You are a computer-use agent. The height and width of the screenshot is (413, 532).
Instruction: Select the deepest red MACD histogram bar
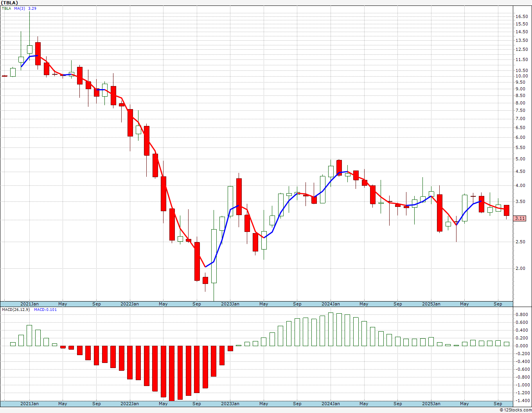172,373
